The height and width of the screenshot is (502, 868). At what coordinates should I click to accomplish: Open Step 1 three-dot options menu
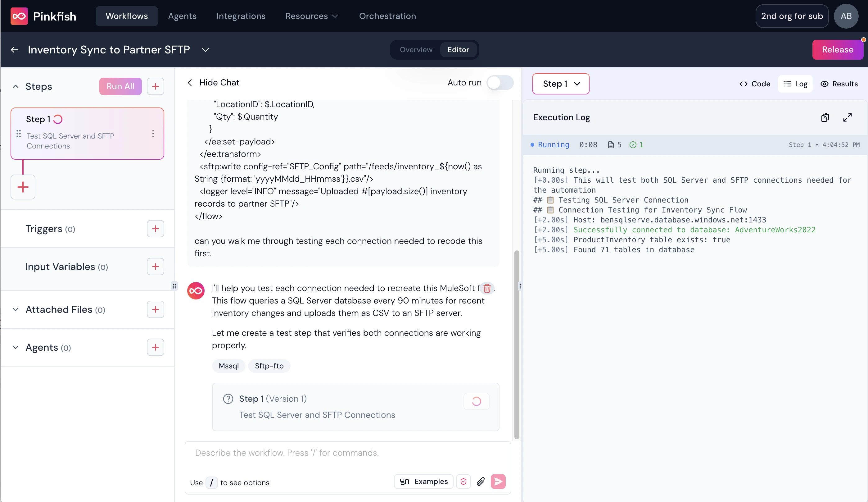click(x=153, y=134)
